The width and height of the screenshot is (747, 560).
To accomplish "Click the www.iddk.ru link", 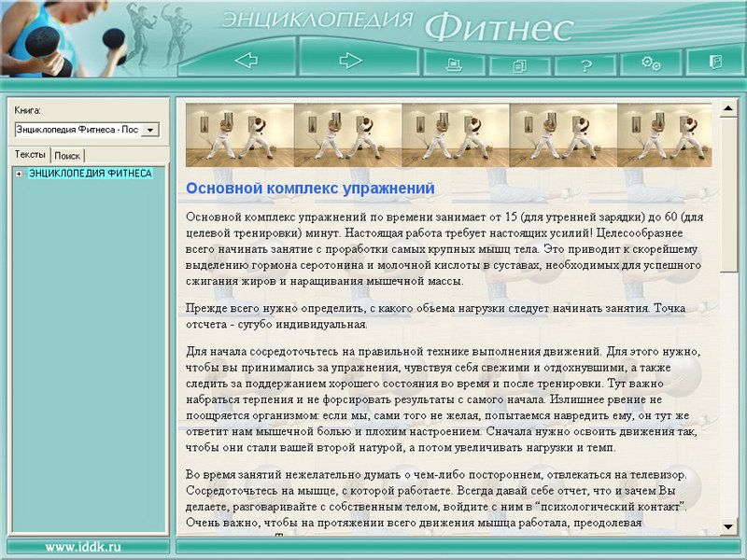I will pos(83,546).
